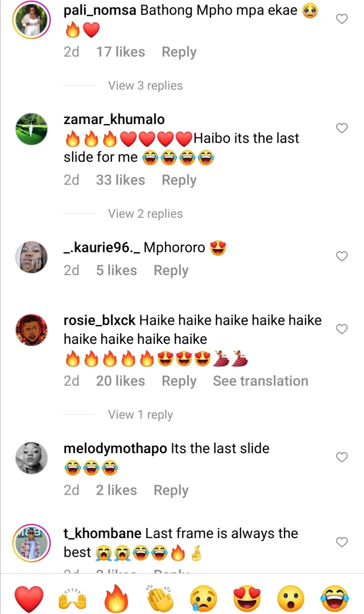364x614 pixels.
Task: Like rosie_blxck's Haike comment
Action: point(342,329)
